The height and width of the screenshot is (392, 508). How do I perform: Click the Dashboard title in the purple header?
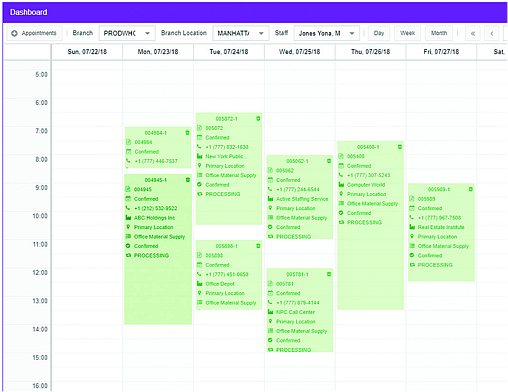[28, 12]
